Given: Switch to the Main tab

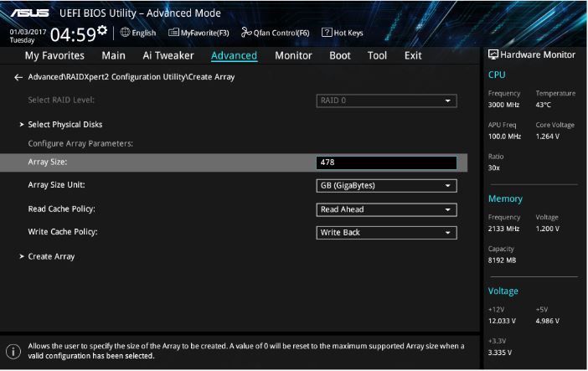Looking at the screenshot, I should [x=114, y=55].
